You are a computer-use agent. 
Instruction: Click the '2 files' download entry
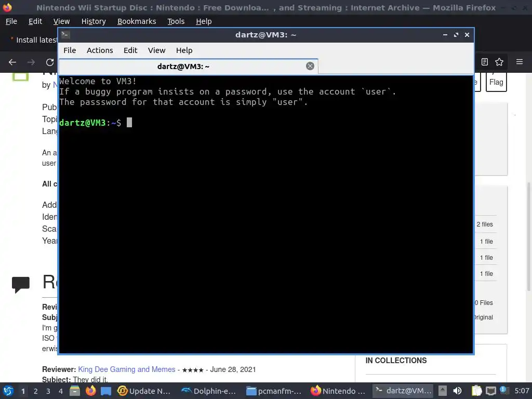(485, 224)
